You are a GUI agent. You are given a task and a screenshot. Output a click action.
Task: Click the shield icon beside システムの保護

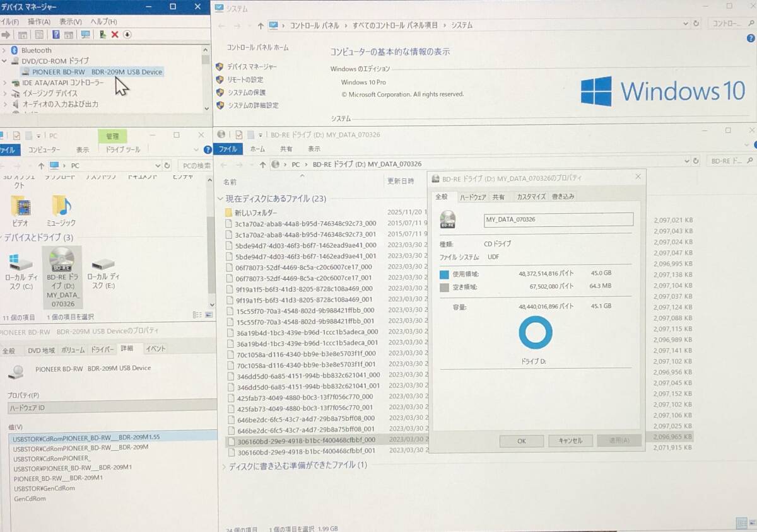(220, 93)
